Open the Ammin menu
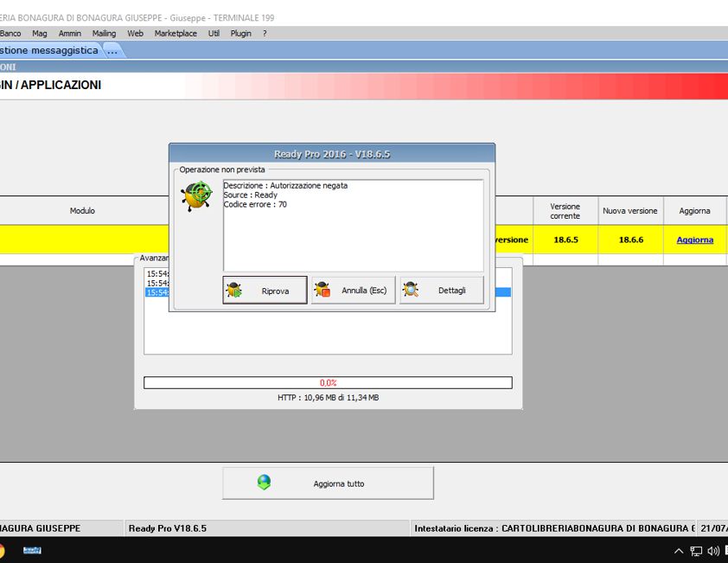Image resolution: width=728 pixels, height=563 pixels. tap(70, 34)
